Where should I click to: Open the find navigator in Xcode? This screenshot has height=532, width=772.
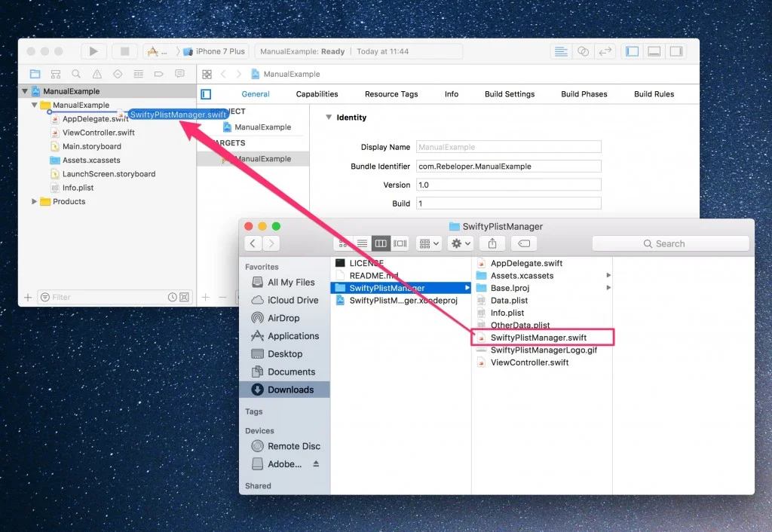coord(76,74)
